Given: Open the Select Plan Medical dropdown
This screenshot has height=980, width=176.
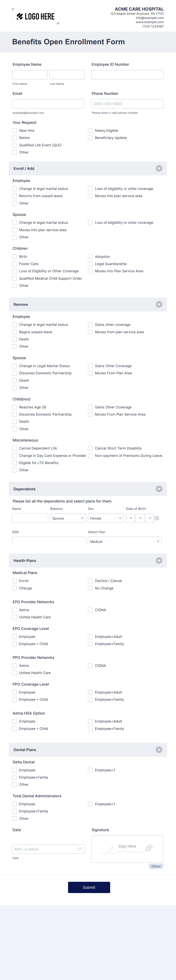Looking at the screenshot, I should (125, 541).
